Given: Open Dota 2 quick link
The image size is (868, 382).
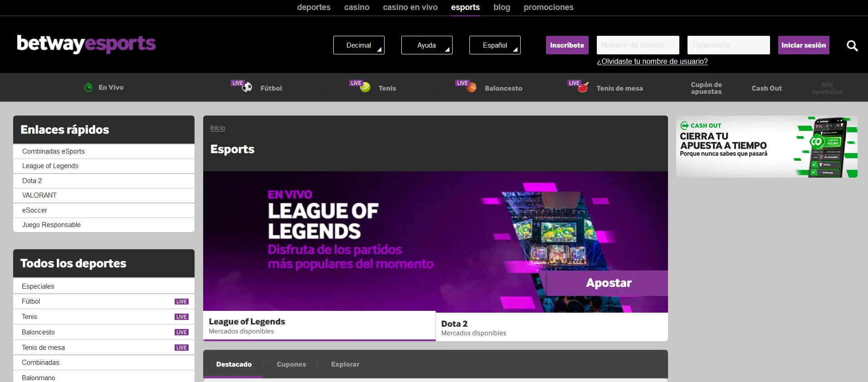Looking at the screenshot, I should (x=104, y=181).
